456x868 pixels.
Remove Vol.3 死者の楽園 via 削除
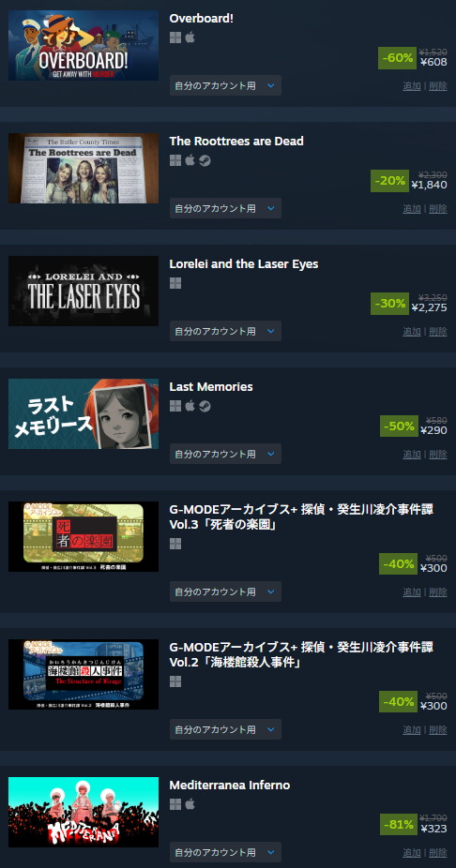pyautogui.click(x=438, y=591)
